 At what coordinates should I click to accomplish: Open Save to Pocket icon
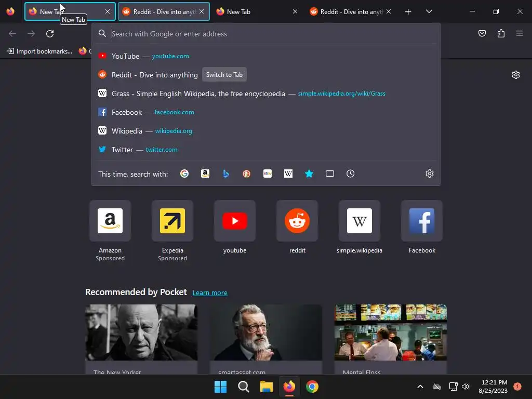[482, 33]
